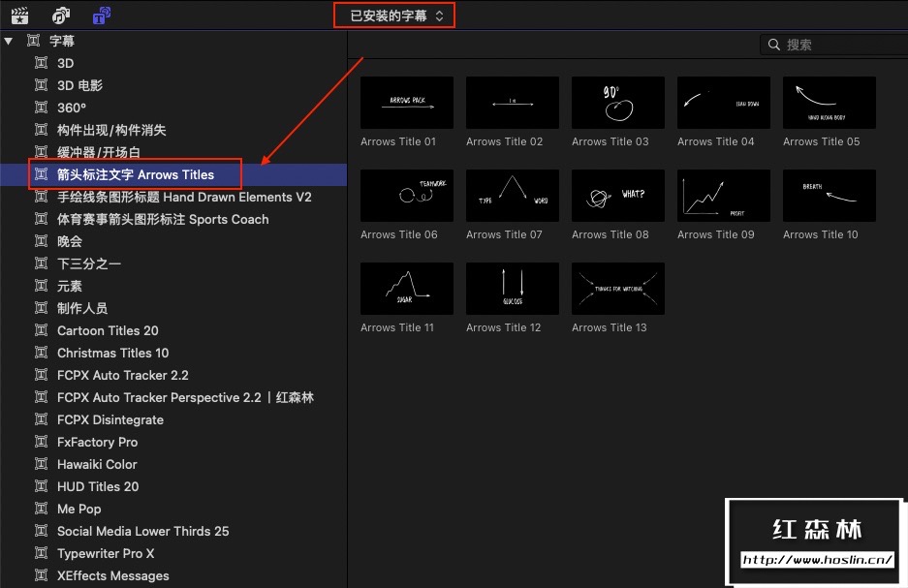Viewport: 908px width, 588px height.
Task: Collapse the 字幕 category disclosure triangle
Action: pyautogui.click(x=8, y=41)
